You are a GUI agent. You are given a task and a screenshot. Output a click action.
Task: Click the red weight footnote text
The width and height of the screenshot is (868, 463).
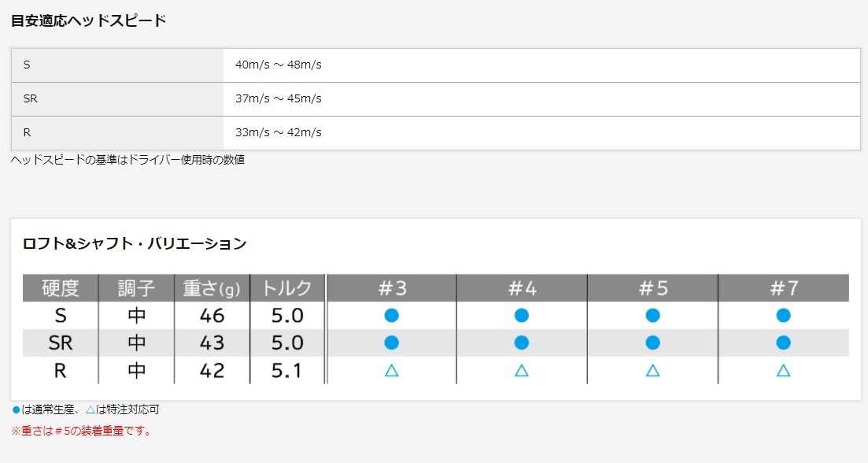coord(81,431)
